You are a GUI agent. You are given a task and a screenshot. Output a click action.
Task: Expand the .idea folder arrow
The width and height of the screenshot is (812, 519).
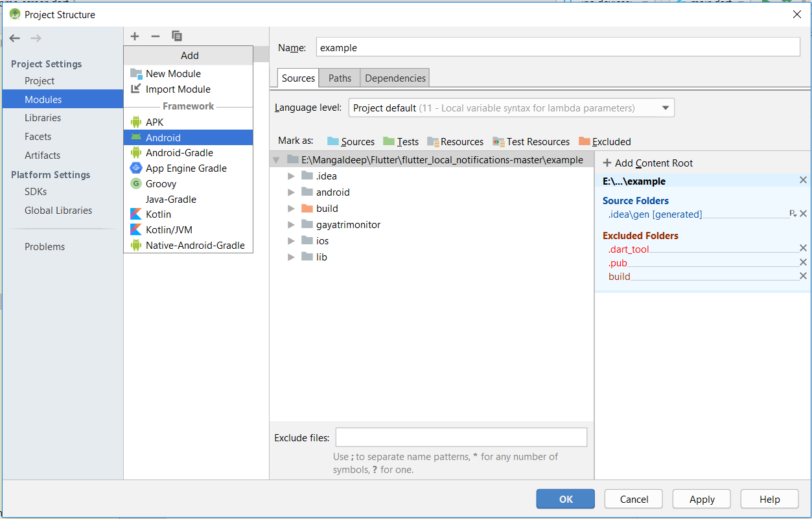coord(291,176)
